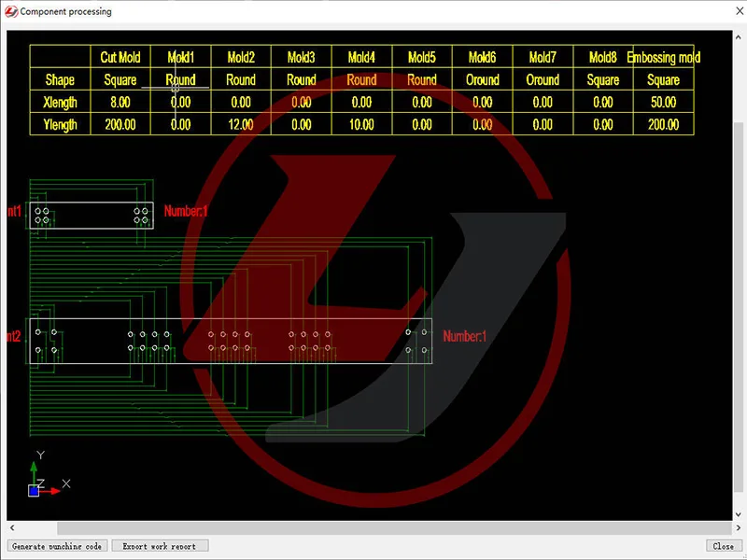This screenshot has width=747, height=560.
Task: Click the Cut Mold Xlength value 8.00
Action: 120,102
